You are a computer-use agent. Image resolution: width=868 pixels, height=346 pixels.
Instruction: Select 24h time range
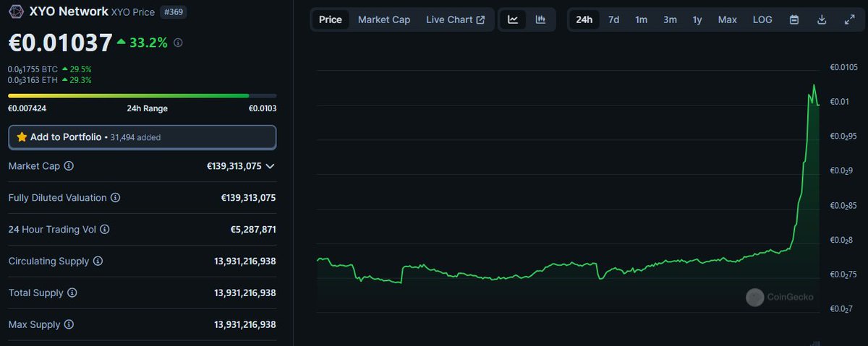click(584, 20)
